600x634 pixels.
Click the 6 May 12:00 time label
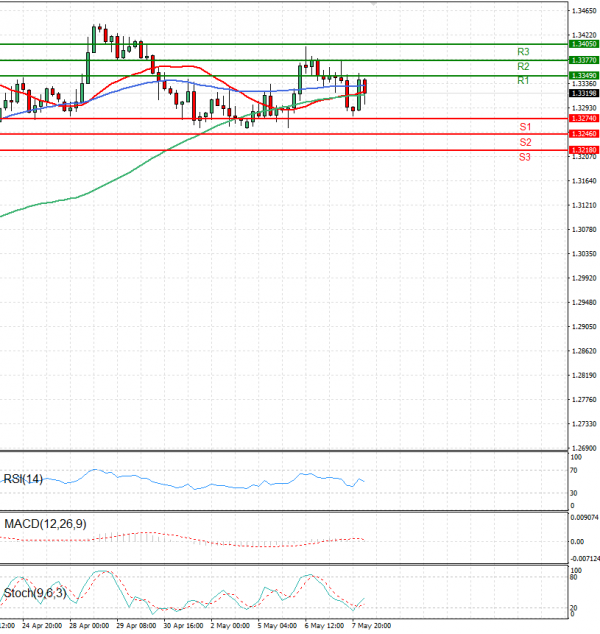324,626
